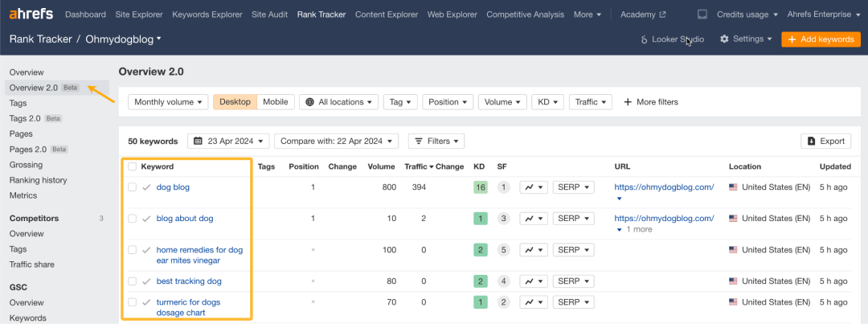Click the Export download button
Image resolution: width=868 pixels, height=324 pixels.
(x=826, y=141)
